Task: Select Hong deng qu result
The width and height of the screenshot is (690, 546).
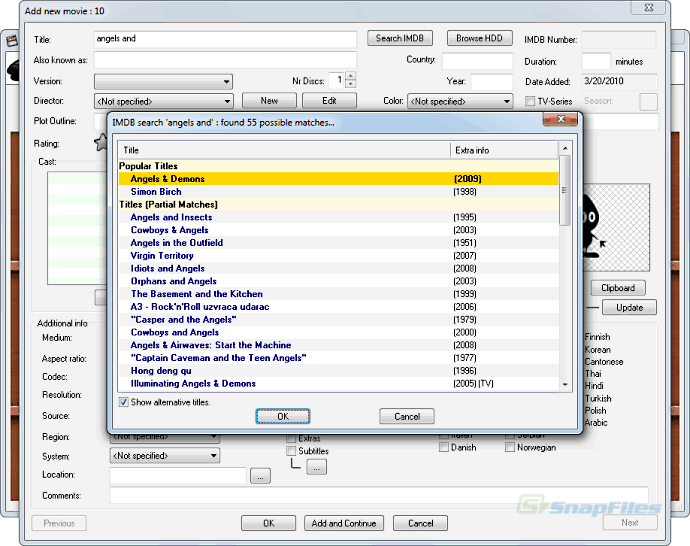Action: (338, 370)
